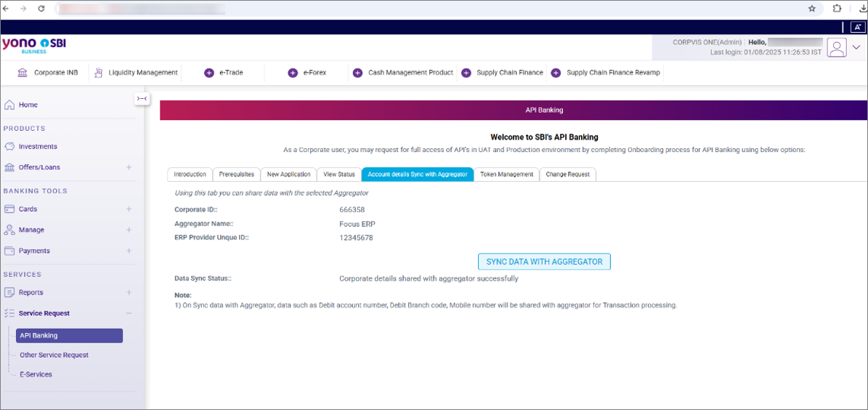
Task: Go to Home in sidebar
Action: point(28,105)
